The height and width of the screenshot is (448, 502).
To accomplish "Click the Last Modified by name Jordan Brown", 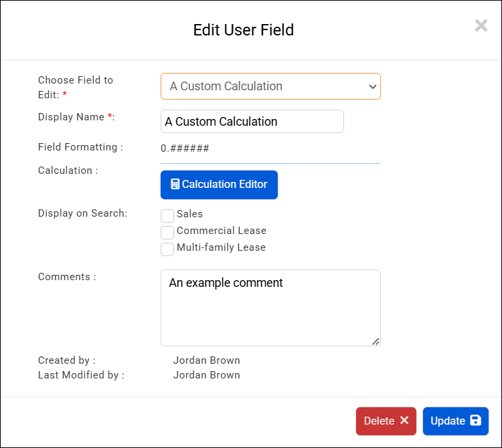I will [x=207, y=374].
